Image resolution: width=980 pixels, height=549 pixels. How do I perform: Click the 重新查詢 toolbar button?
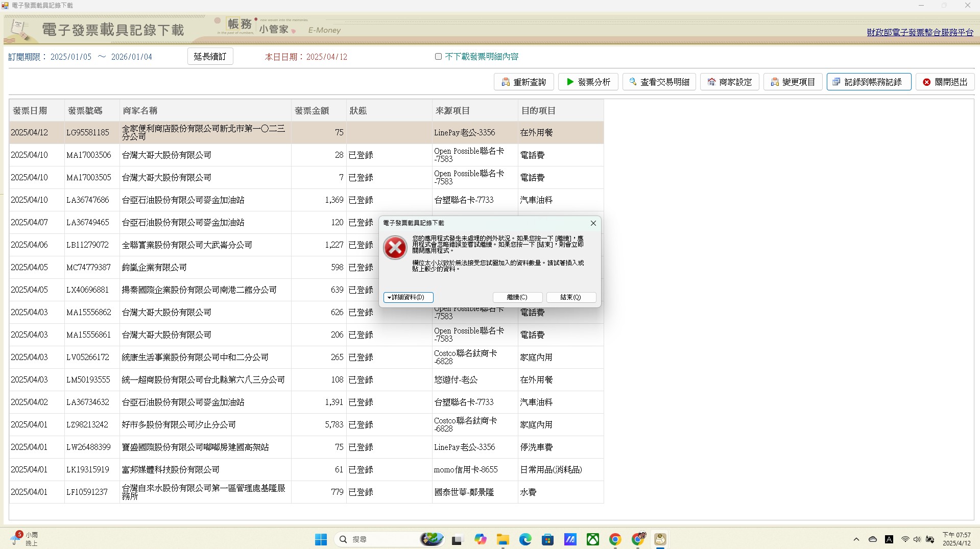tap(523, 82)
